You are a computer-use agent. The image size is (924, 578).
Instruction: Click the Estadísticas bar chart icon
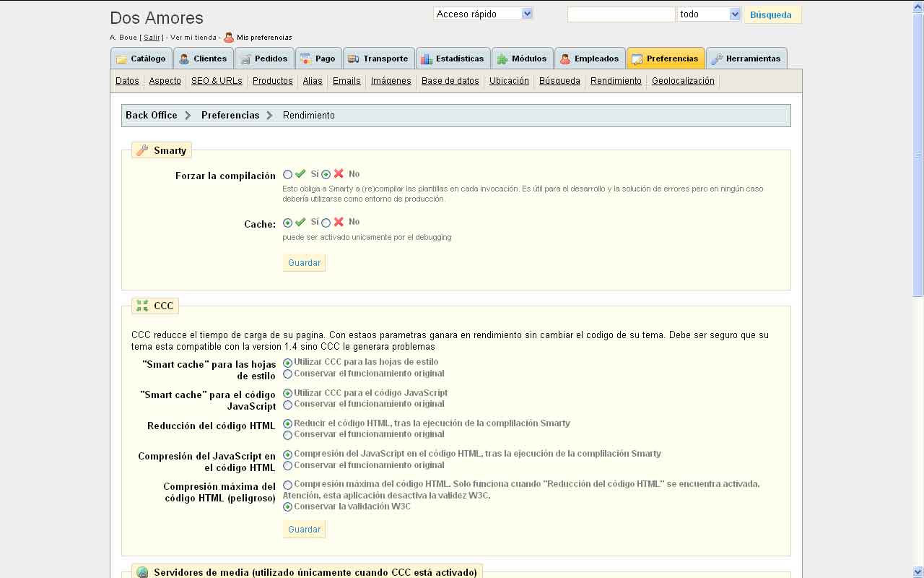427,59
